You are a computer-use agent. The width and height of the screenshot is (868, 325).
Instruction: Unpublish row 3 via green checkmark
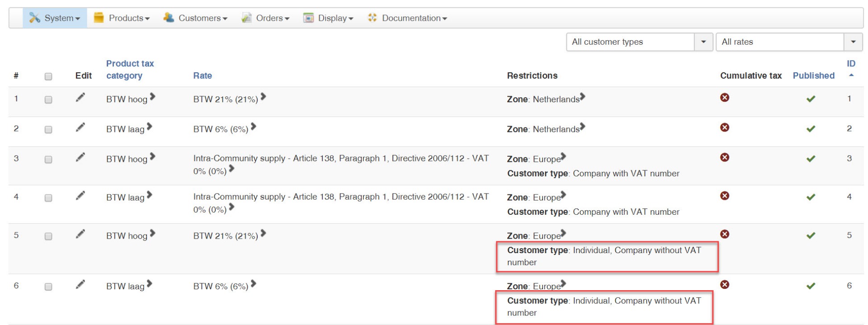coord(811,159)
